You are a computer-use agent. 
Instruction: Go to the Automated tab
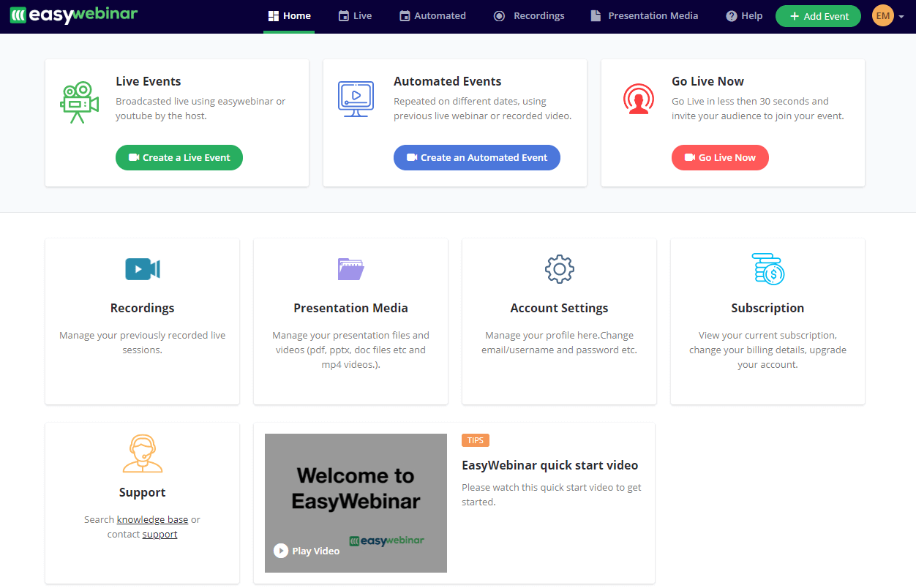(x=432, y=16)
